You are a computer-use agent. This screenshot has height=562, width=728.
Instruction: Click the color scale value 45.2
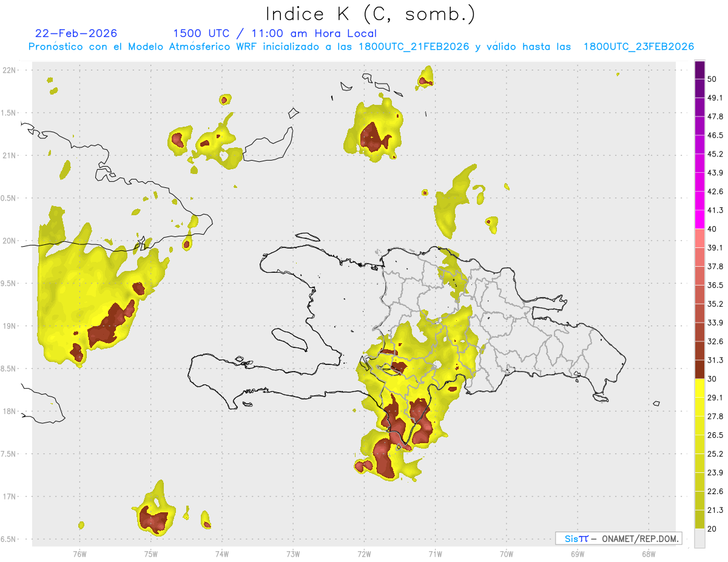[715, 154]
